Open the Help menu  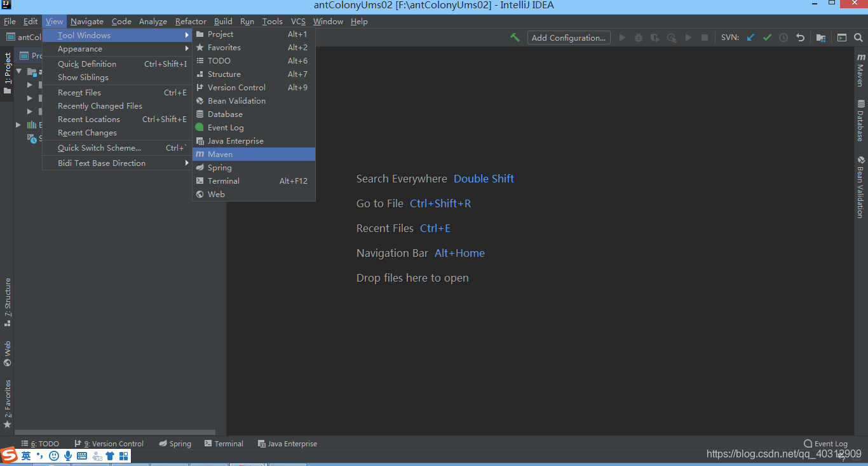(359, 22)
